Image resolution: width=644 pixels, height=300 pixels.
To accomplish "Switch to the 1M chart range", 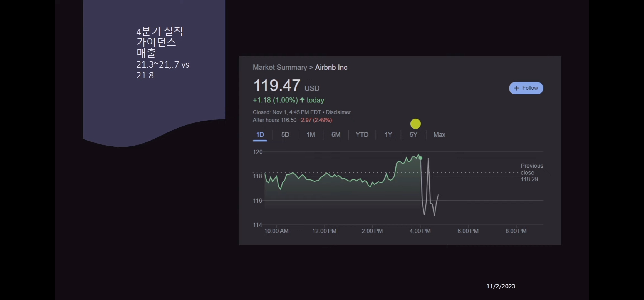I will (x=311, y=135).
